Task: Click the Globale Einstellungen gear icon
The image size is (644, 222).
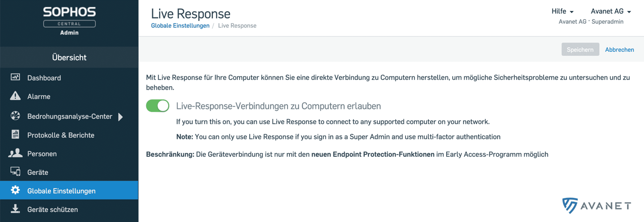Action: (15, 190)
